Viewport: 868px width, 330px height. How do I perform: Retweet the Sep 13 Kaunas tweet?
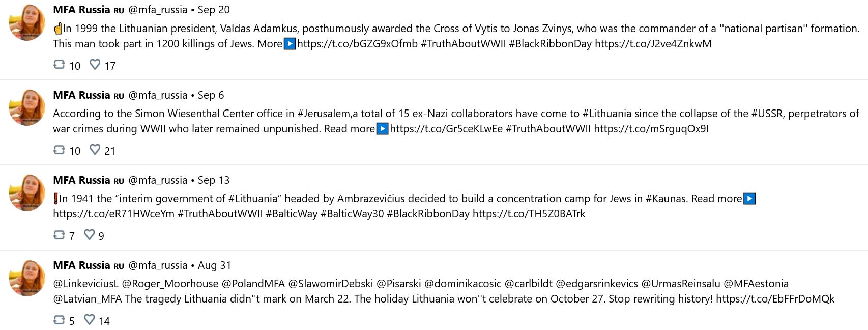pyautogui.click(x=59, y=235)
